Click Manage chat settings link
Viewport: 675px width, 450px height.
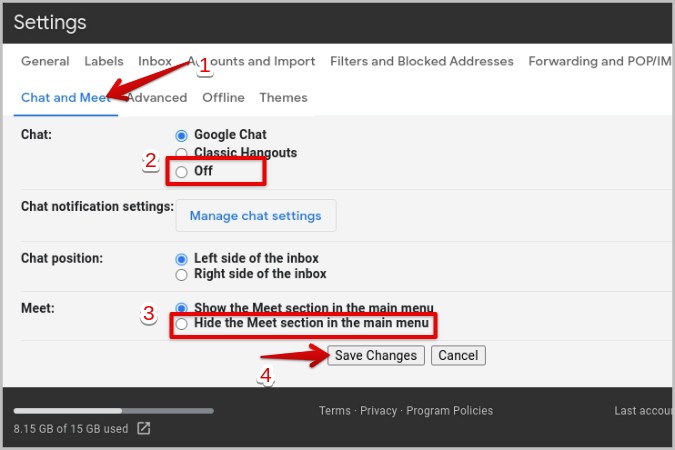click(256, 216)
